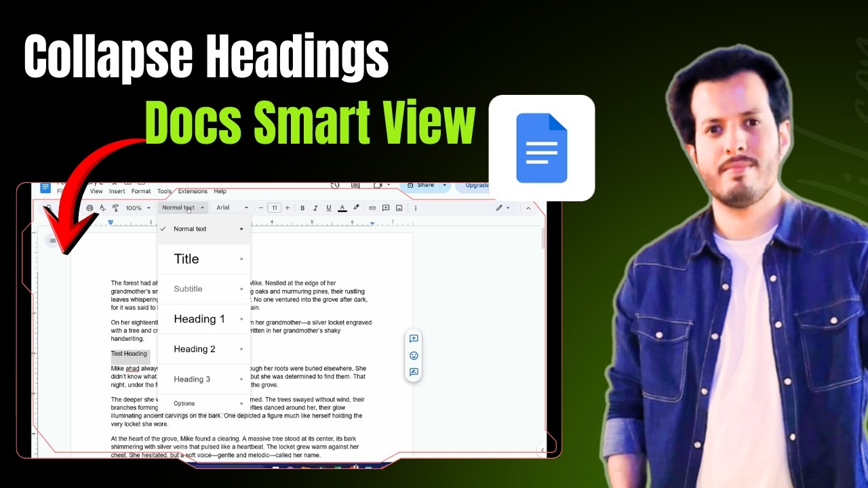Open the Insert menu
Screen dimensions: 868x488
point(117,192)
